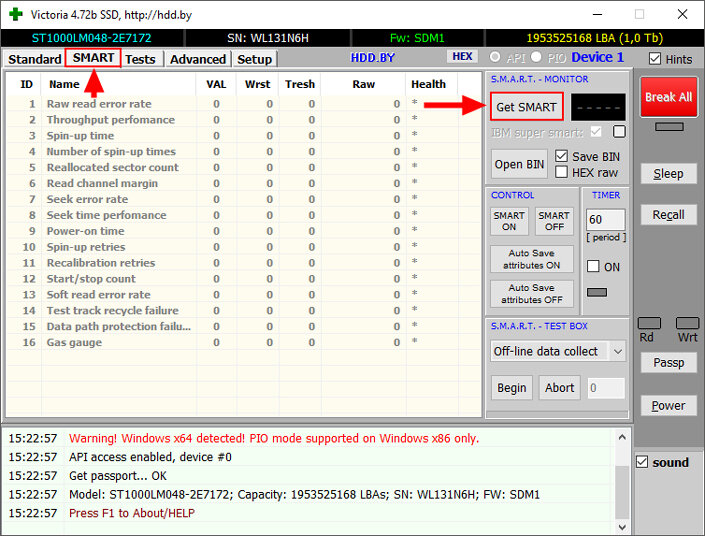Screen dimensions: 705x536
Task: Click the gray indicator under Break All
Action: pyautogui.click(x=669, y=127)
